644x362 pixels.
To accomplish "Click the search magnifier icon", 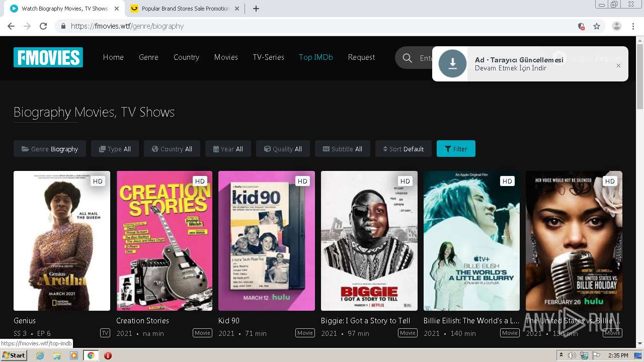I will [x=408, y=58].
